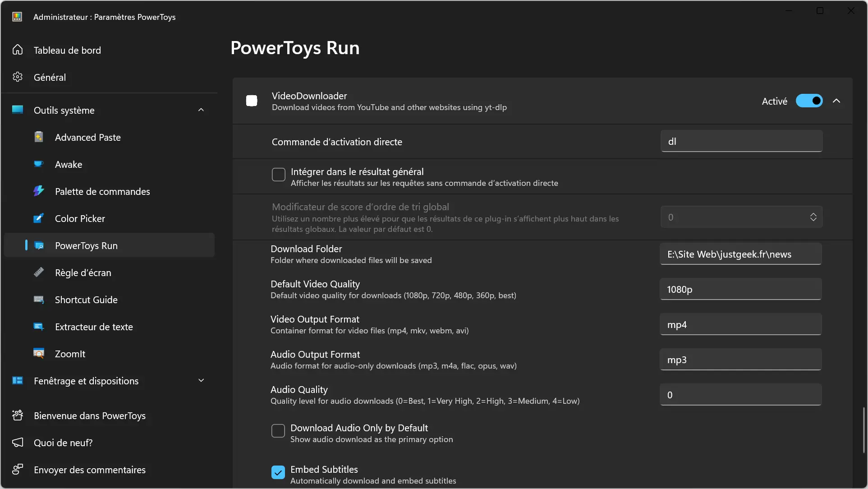This screenshot has width=868, height=489.
Task: Collapse the VideoDownloader settings chevron
Action: coord(836,101)
